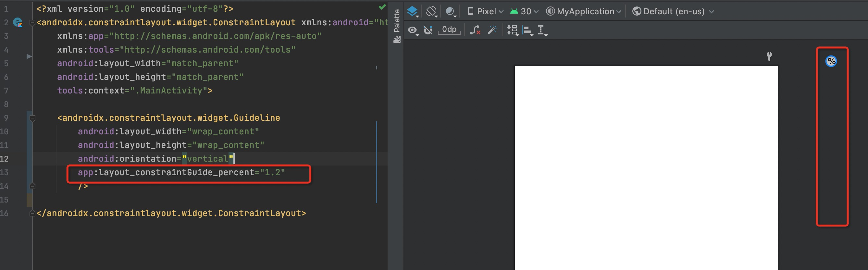Collapse the ConstraintLayout tag fold on line 2
The image size is (868, 270).
click(x=32, y=23)
